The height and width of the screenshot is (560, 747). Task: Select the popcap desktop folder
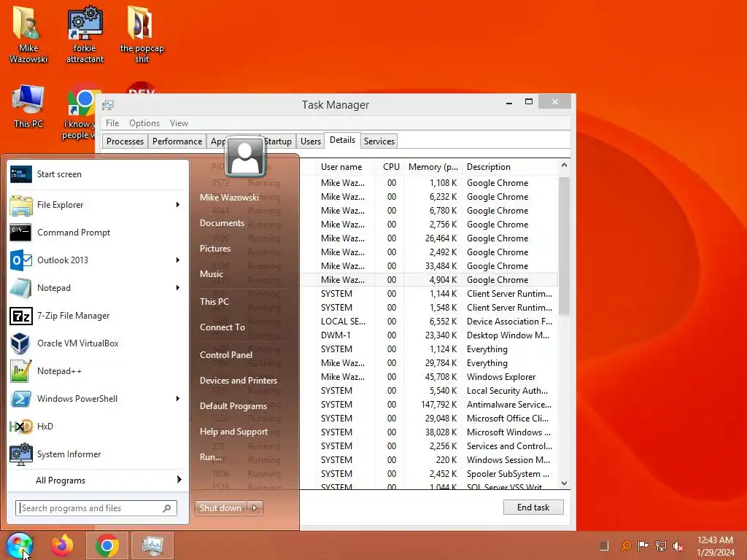[142, 34]
